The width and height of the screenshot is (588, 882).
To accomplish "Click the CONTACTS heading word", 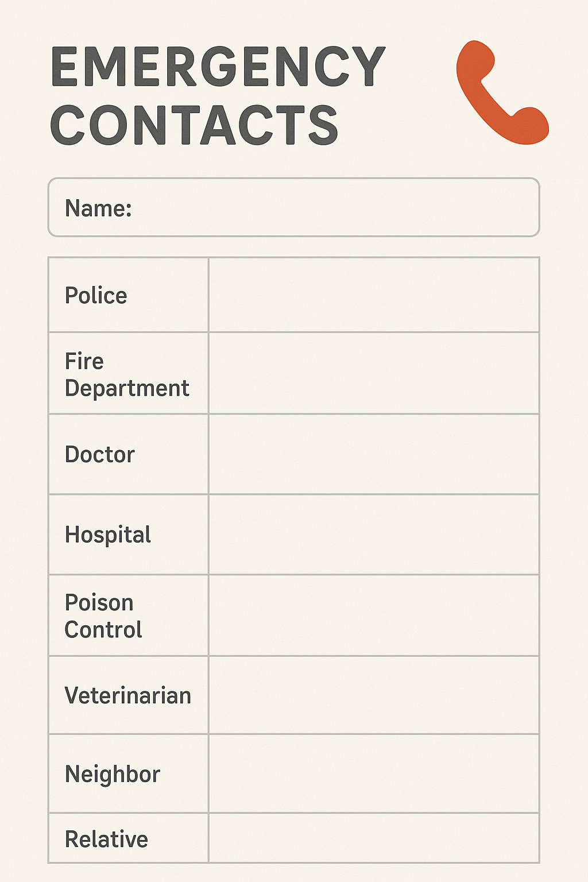I will 194,125.
